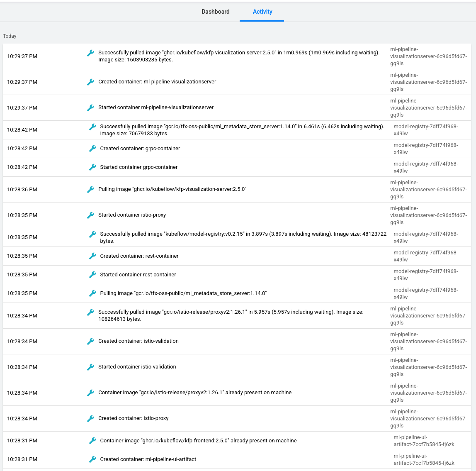Viewport: 476px width, 471px height.
Task: Switch to the Dashboard tab
Action: (x=216, y=12)
